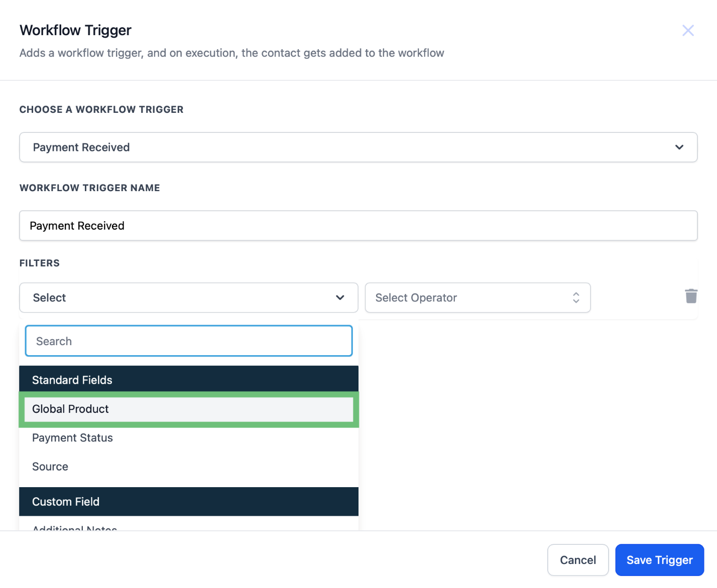This screenshot has height=588, width=717.
Task: Click the Save Trigger button
Action: click(659, 560)
